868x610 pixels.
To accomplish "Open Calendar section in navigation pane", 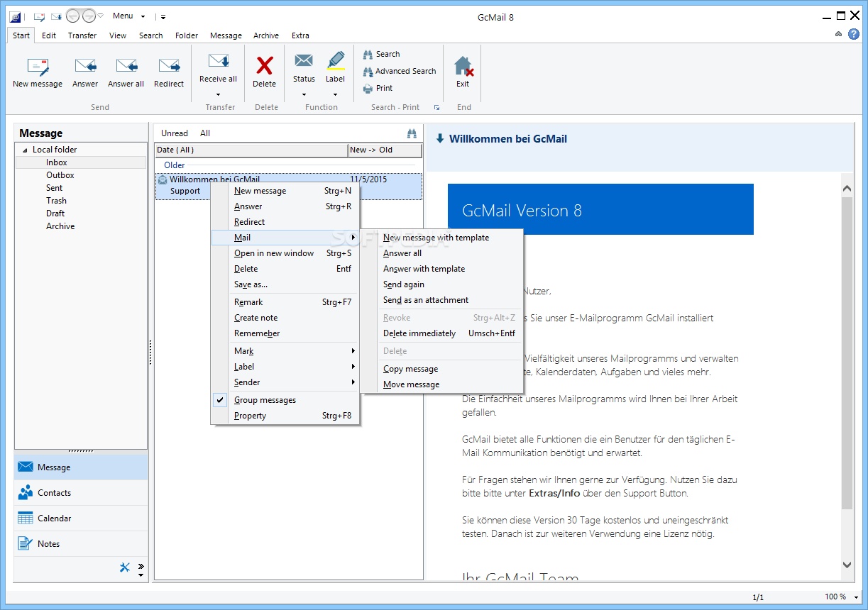I will 81,518.
